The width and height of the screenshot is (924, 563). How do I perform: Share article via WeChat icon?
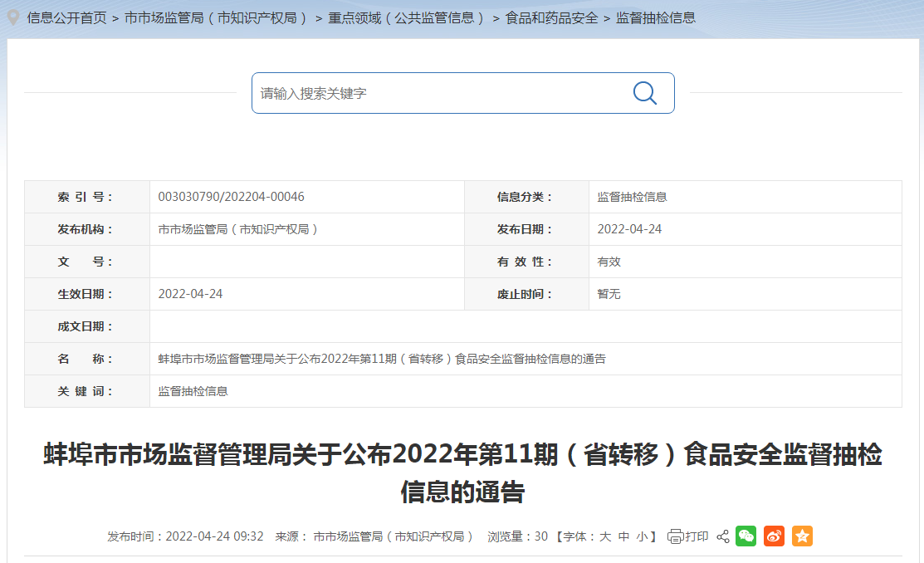point(746,536)
